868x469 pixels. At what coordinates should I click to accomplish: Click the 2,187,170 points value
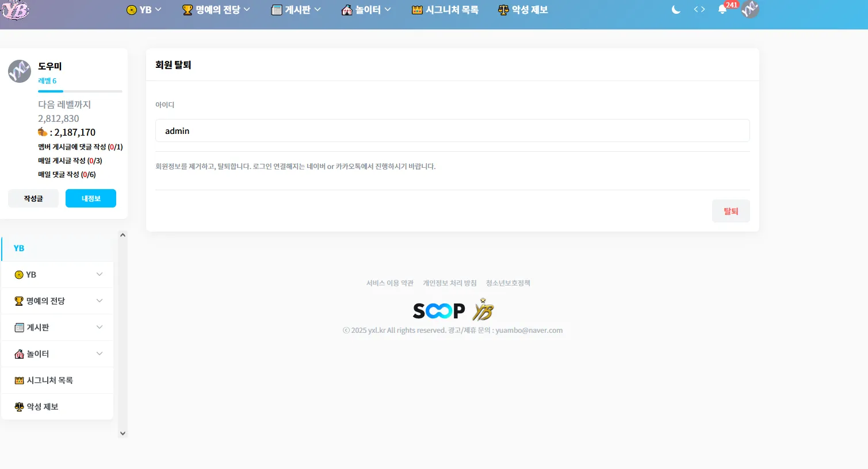tap(75, 132)
